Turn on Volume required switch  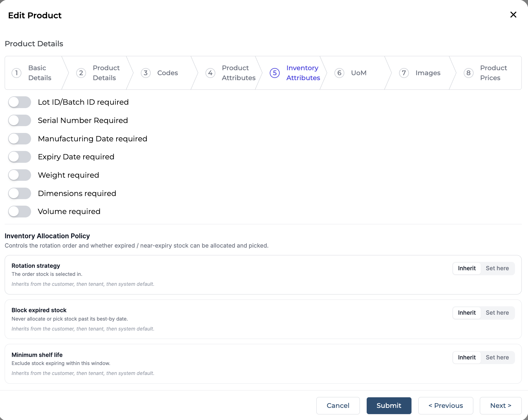tap(20, 212)
